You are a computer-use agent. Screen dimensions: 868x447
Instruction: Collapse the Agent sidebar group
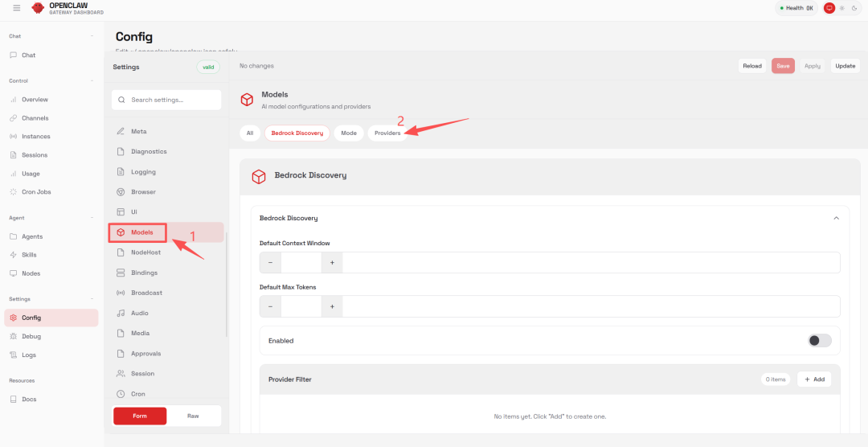click(92, 218)
